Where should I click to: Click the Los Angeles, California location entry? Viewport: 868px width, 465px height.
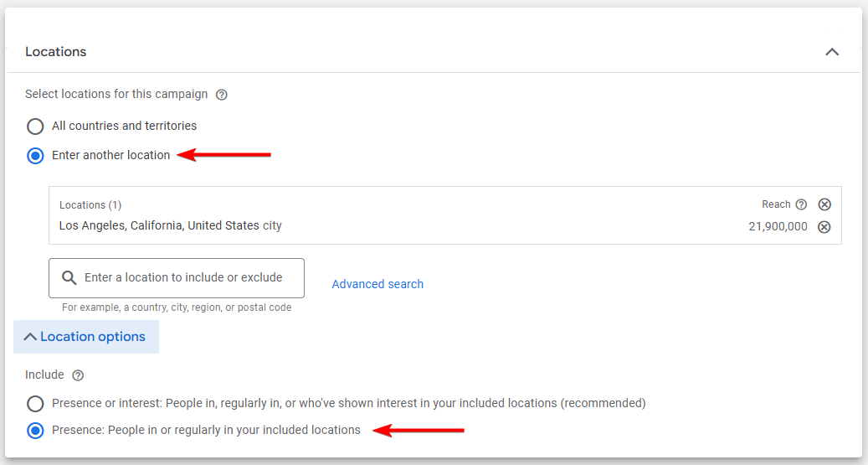[x=171, y=226]
